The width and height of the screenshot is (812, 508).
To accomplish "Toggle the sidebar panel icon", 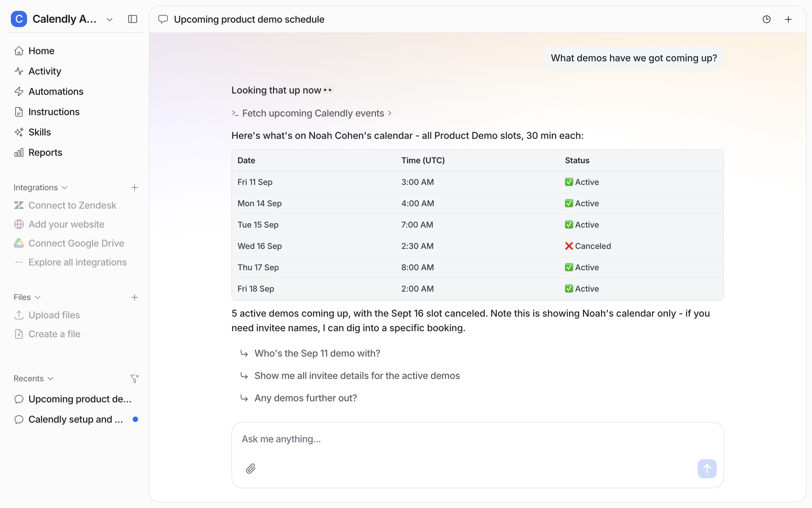I will (x=133, y=19).
